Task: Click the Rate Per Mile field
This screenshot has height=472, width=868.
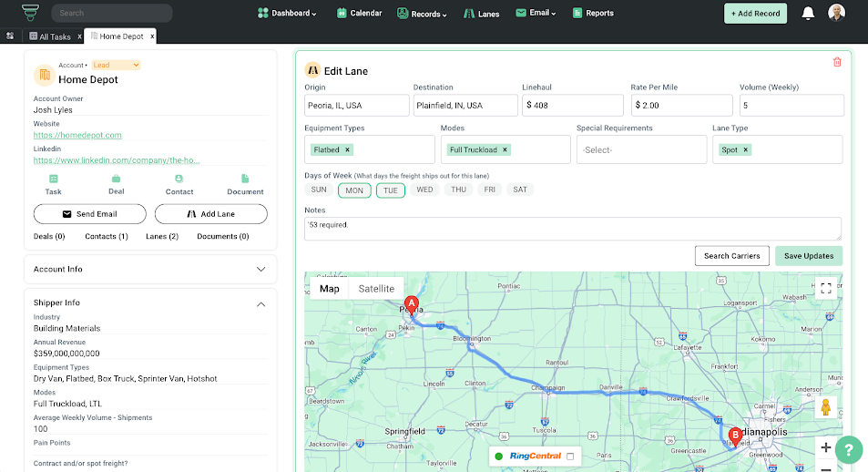Action: (x=681, y=106)
